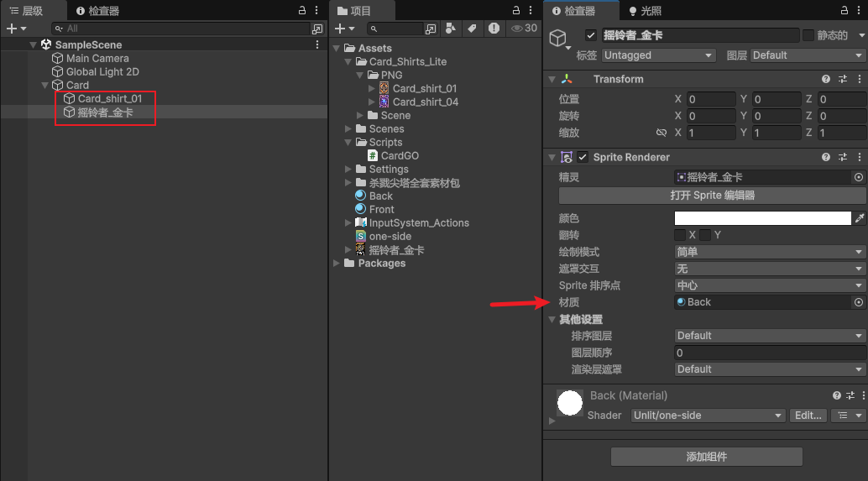Open Sprite Renderer help icon
868x481 pixels.
826,157
